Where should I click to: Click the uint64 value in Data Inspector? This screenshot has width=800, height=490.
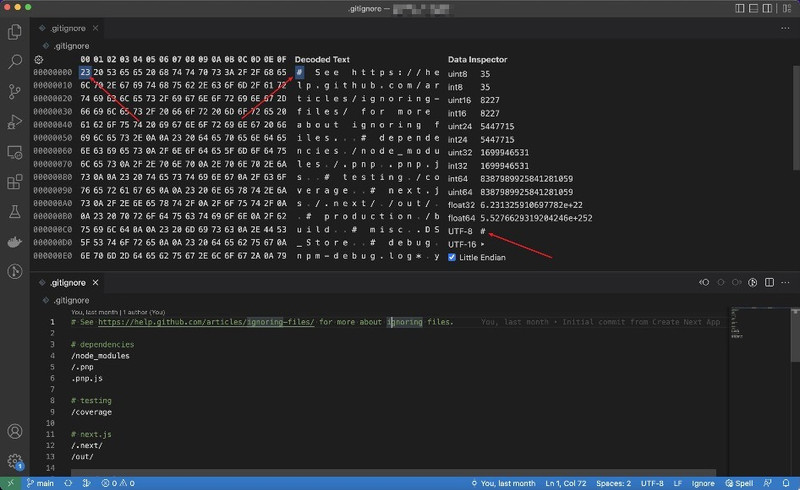(x=526, y=192)
